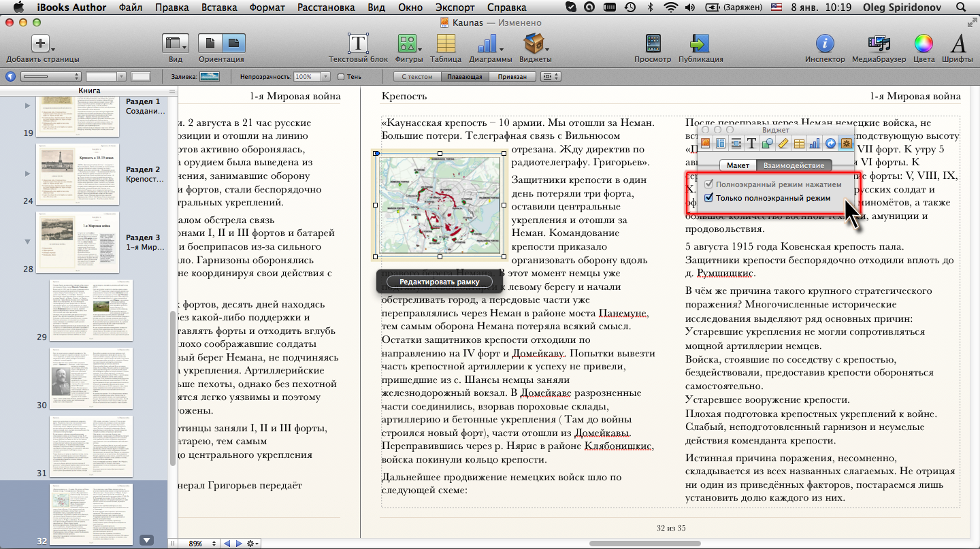Select the С текстом placement option
This screenshot has height=549, width=980.
(x=416, y=77)
